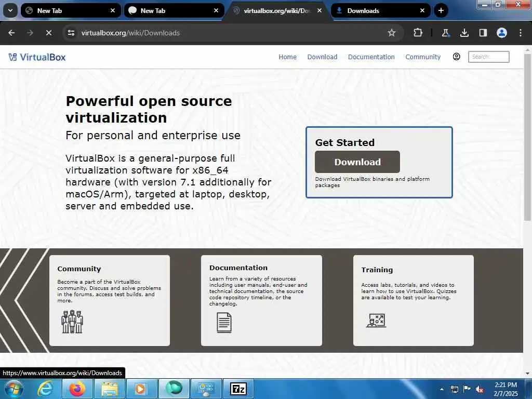532x399 pixels.
Task: Stop page loading with the X button
Action: click(48, 33)
